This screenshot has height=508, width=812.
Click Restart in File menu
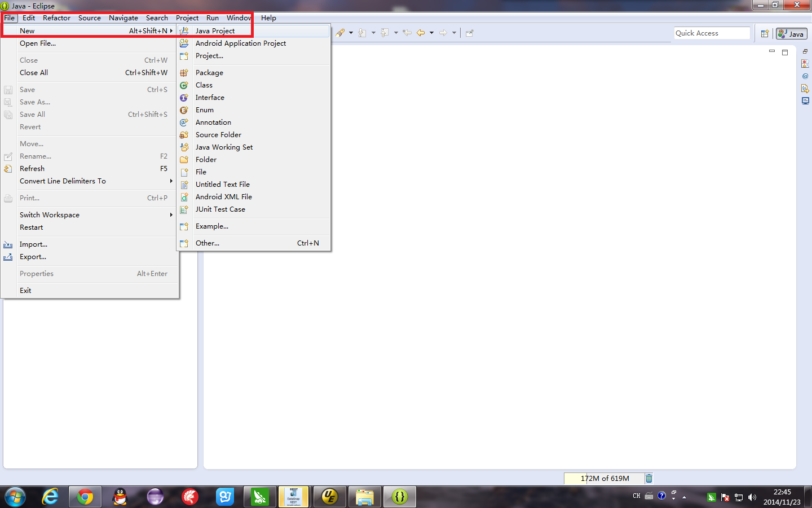point(89,227)
